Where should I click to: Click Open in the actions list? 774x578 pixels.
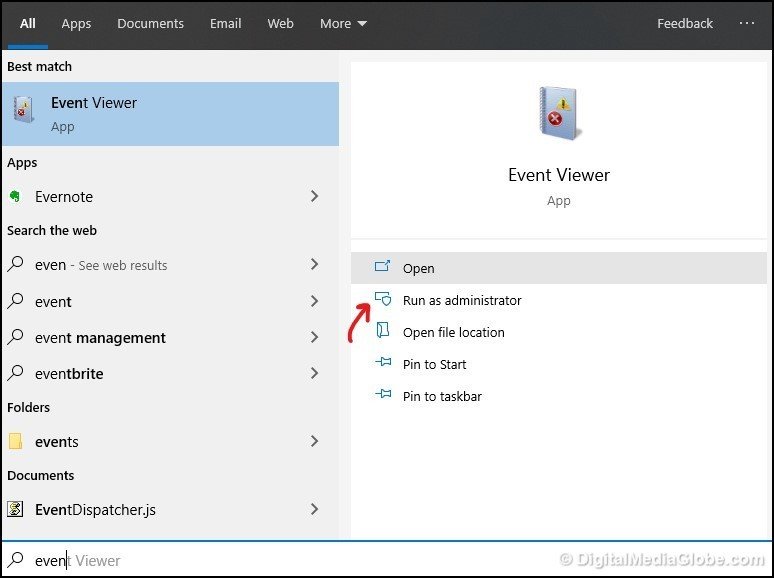click(559, 268)
